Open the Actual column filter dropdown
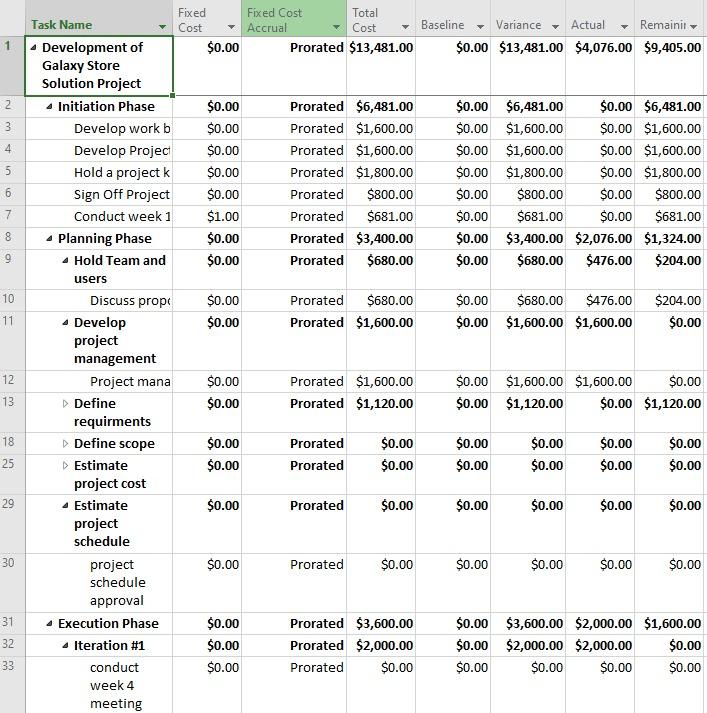The height and width of the screenshot is (713, 707). [x=624, y=27]
